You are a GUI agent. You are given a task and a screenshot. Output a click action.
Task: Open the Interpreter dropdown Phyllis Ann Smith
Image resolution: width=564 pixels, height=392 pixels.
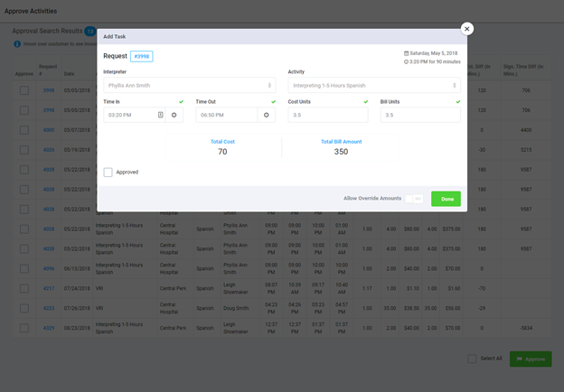[x=190, y=86]
